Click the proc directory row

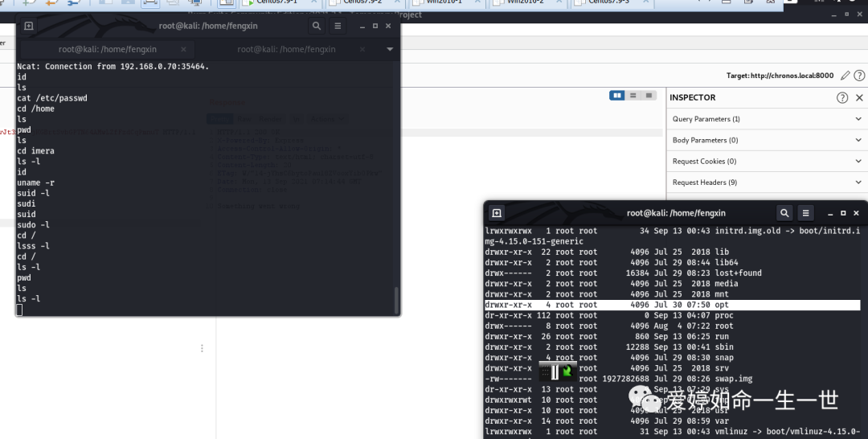609,315
